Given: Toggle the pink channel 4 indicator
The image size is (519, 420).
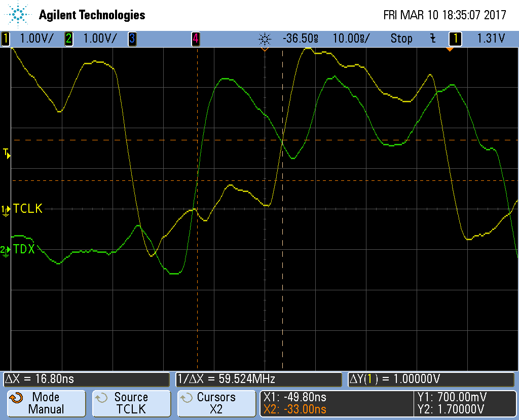Looking at the screenshot, I should [195, 39].
